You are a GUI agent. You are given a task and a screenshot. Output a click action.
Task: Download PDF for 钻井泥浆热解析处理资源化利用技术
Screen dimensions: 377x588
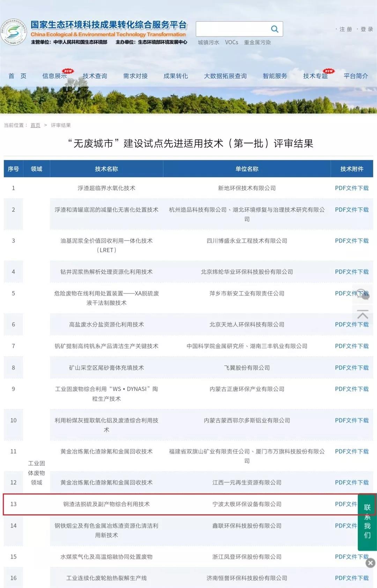pos(352,272)
